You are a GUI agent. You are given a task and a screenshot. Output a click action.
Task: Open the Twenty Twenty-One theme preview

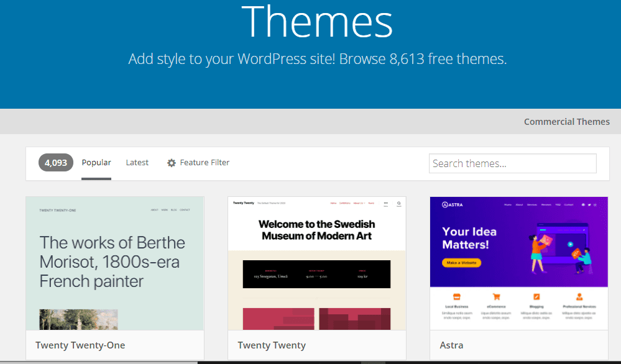pyautogui.click(x=115, y=263)
